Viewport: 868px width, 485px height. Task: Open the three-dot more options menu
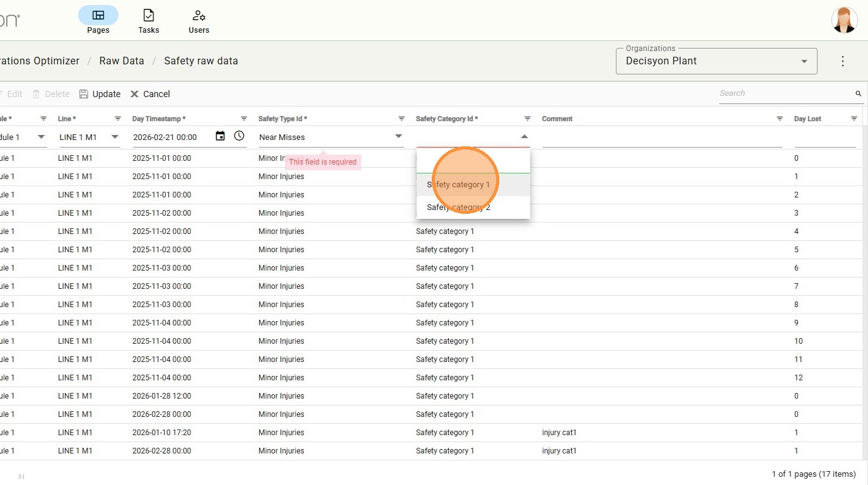tap(843, 61)
